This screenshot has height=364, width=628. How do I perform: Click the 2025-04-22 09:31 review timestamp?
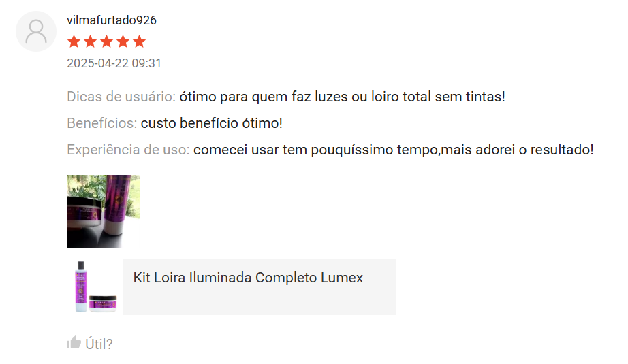coord(114,63)
